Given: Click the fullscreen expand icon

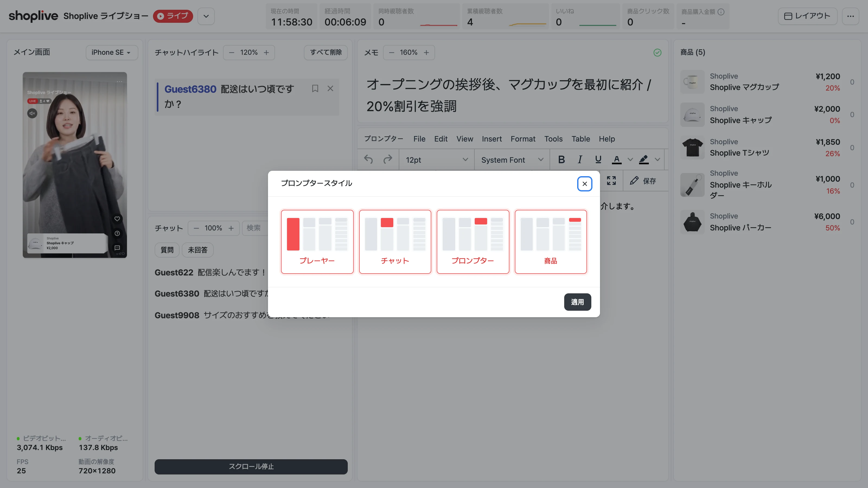Looking at the screenshot, I should (611, 181).
